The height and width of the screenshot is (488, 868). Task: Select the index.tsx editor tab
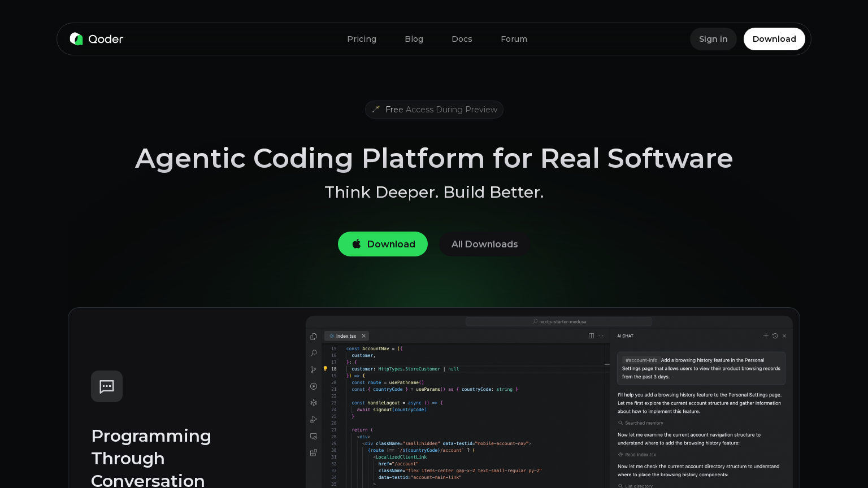coord(345,336)
